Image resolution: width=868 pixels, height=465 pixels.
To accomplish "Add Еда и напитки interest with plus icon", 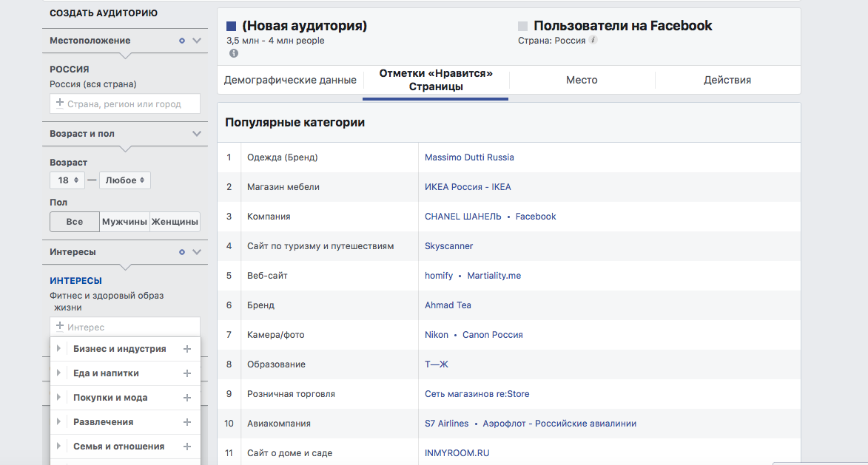I will point(187,373).
